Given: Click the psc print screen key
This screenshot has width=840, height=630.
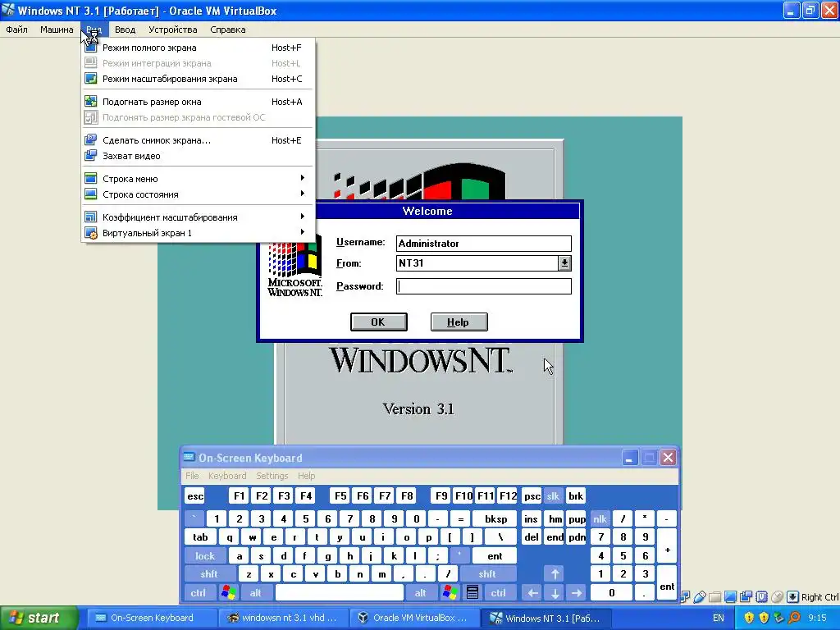Looking at the screenshot, I should coord(532,496).
